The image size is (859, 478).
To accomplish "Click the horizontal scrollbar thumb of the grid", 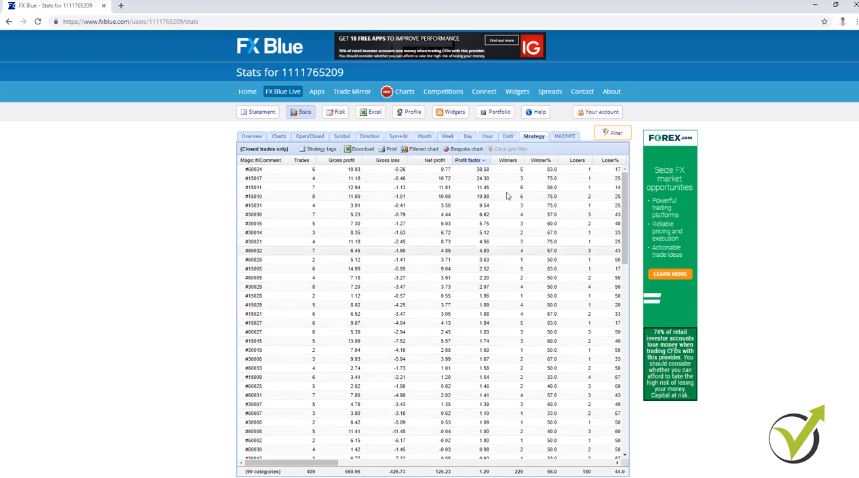I will tap(291, 463).
